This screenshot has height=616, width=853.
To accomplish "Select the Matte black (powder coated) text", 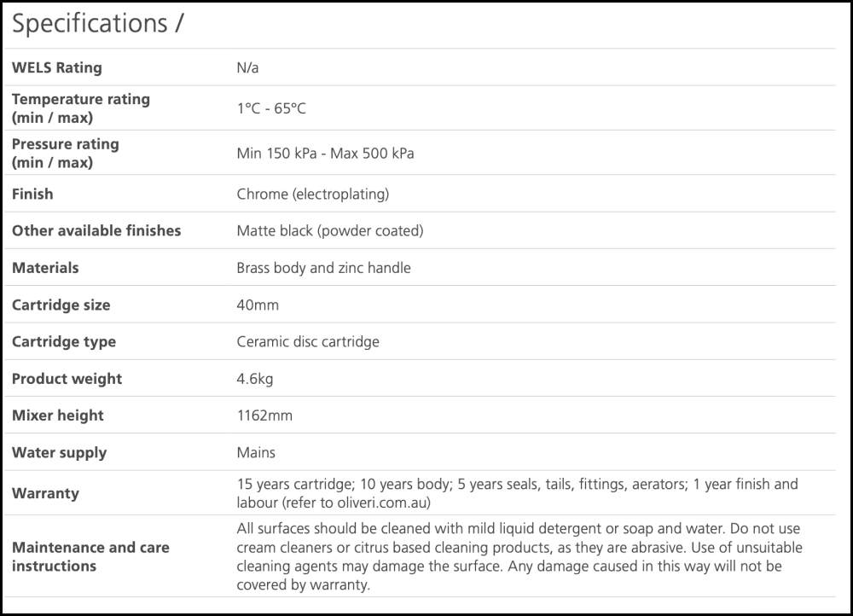I will click(x=329, y=230).
